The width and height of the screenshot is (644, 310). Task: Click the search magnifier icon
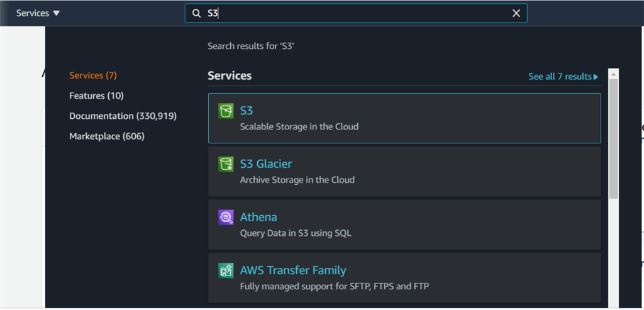[196, 14]
